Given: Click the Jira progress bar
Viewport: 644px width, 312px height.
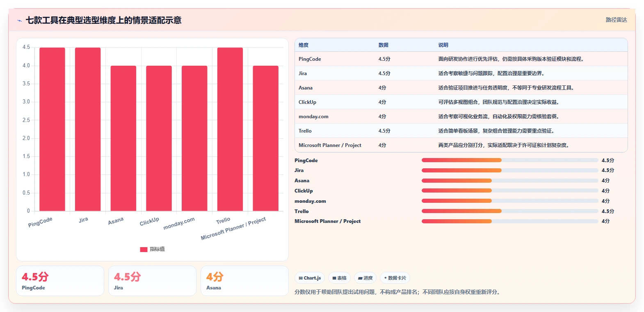Looking at the screenshot, I should (510, 170).
